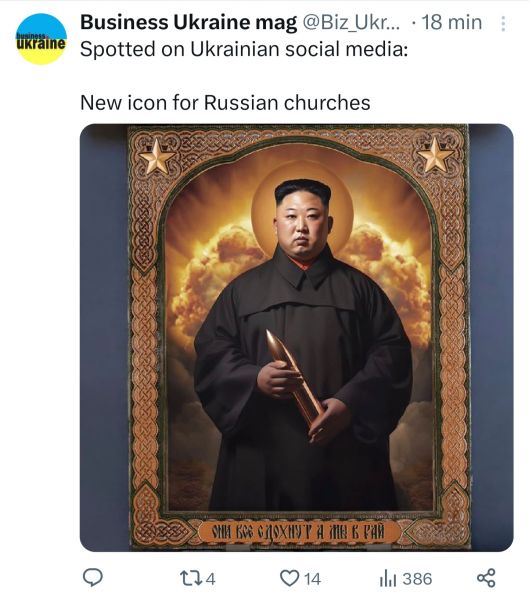This screenshot has height=600, width=529.
Task: Like the post with the heart icon
Action: coord(289,578)
